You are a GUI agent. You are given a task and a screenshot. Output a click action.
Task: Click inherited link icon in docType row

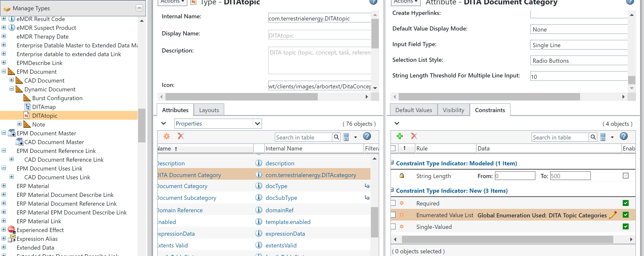tap(367, 186)
